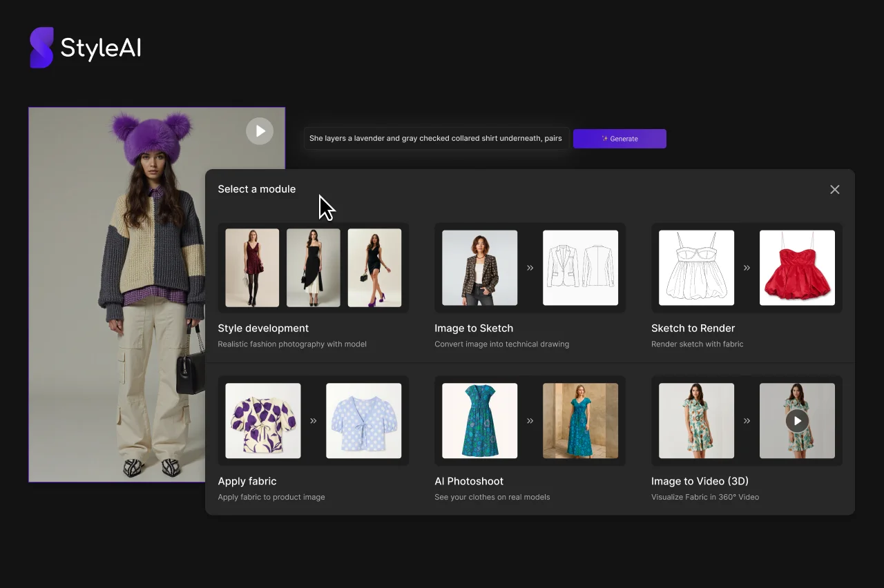Open the AI Photoshoot module
The height and width of the screenshot is (588, 884).
[x=530, y=439]
